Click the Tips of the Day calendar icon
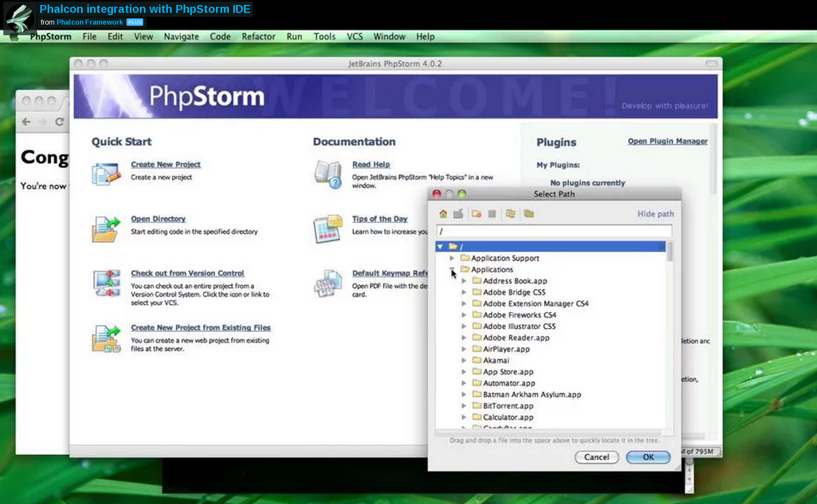The height and width of the screenshot is (504, 817). point(327,227)
